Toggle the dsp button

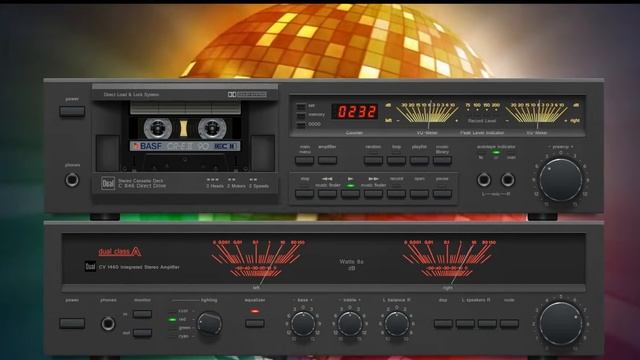point(443,324)
